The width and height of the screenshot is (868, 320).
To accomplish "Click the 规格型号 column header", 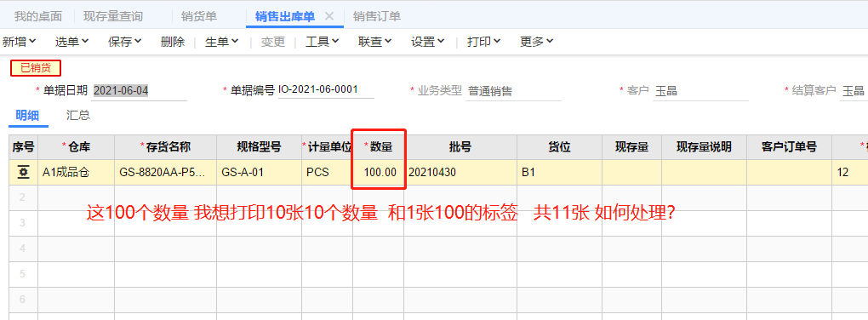I will (259, 146).
